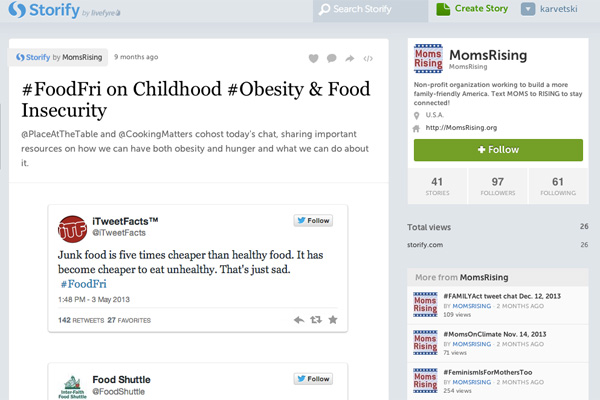Open comments via speech bubble icon
This screenshot has height=400, width=600.
[x=331, y=58]
